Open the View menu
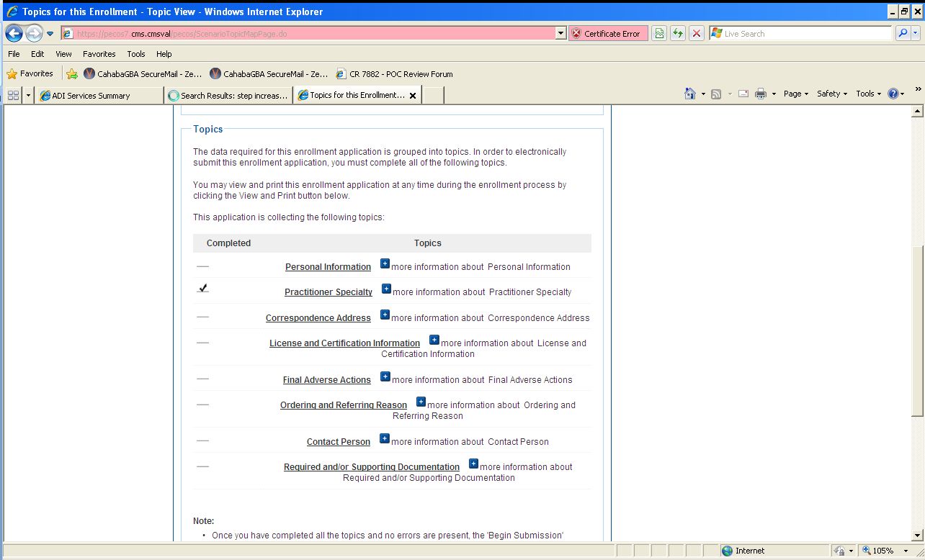This screenshot has height=560, width=925. point(64,54)
